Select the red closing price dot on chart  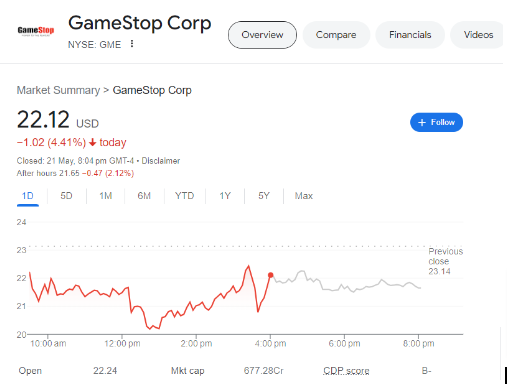[271, 275]
